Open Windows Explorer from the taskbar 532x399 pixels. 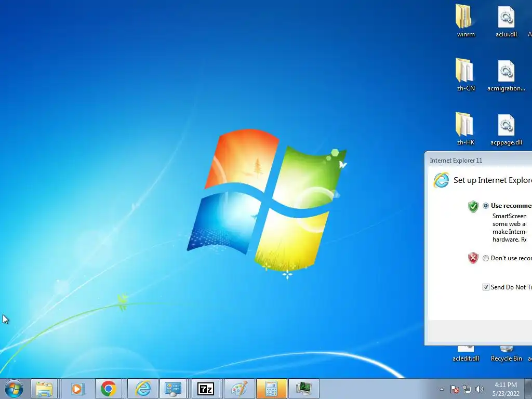(x=44, y=389)
